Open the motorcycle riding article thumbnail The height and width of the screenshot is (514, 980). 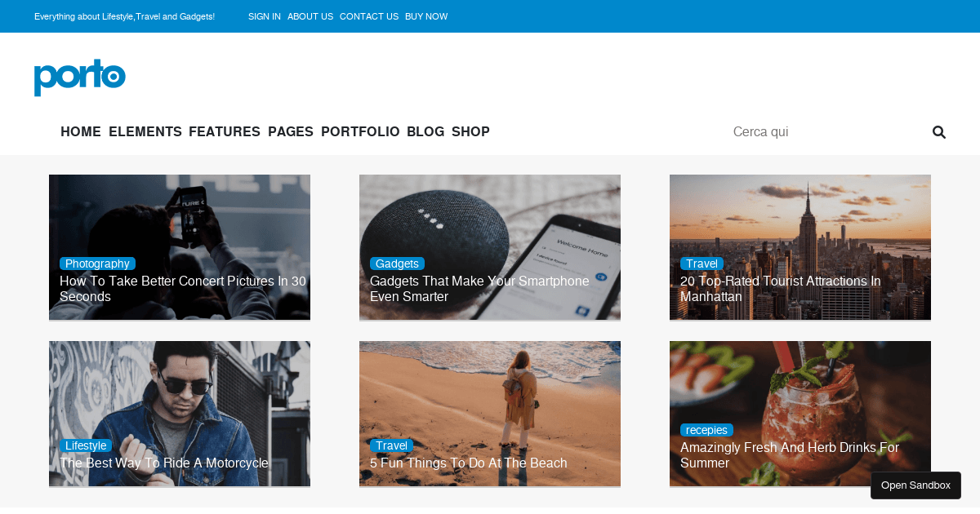pos(180,414)
